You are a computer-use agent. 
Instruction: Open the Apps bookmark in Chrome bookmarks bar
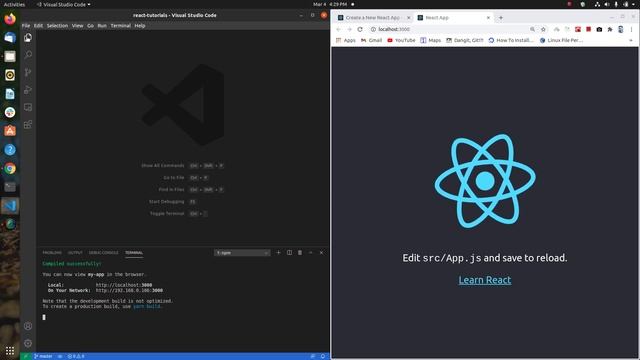[x=345, y=40]
